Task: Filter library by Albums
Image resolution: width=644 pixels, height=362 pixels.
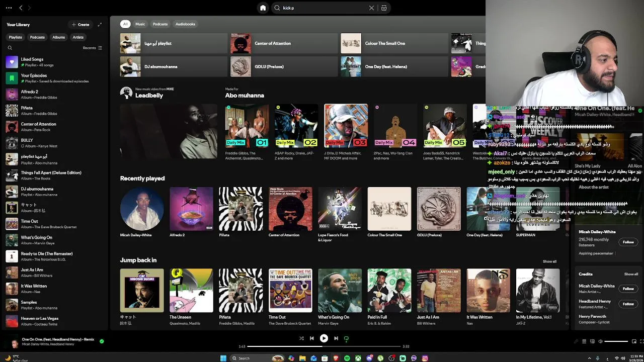Action: 58,37
